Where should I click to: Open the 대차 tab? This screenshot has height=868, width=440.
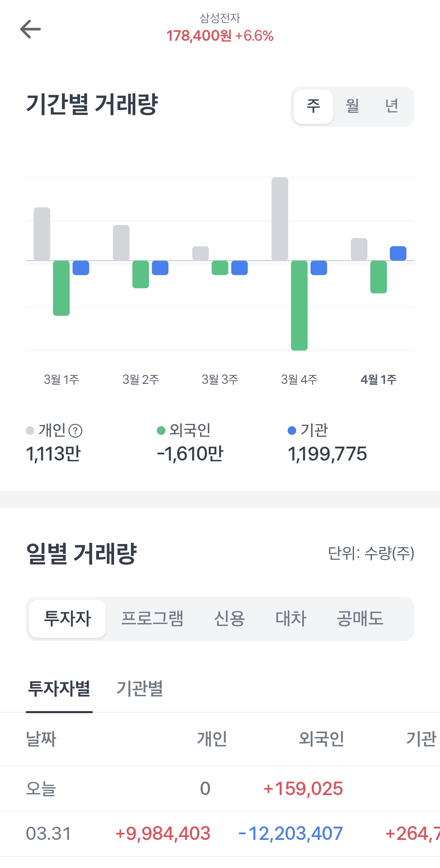tap(291, 619)
